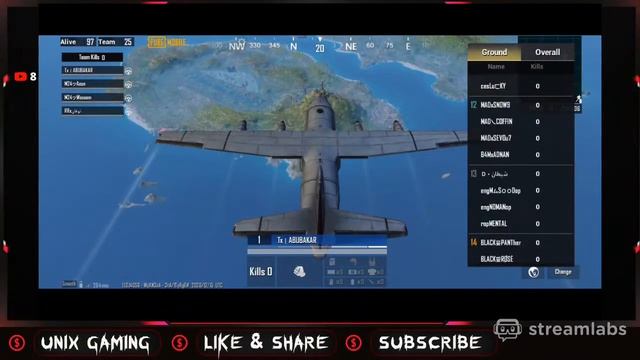Click the UNIX GAMING overlay text
640x360 pixels.
pos(95,343)
